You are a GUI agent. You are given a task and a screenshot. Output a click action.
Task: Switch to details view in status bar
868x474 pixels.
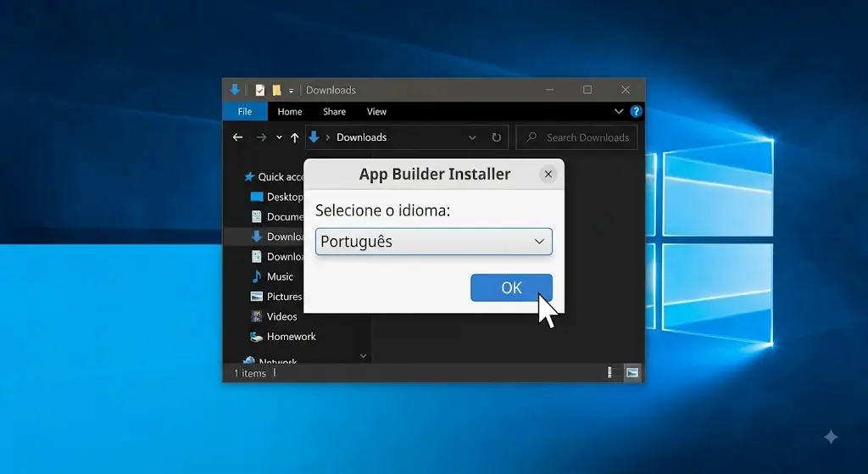coord(610,372)
